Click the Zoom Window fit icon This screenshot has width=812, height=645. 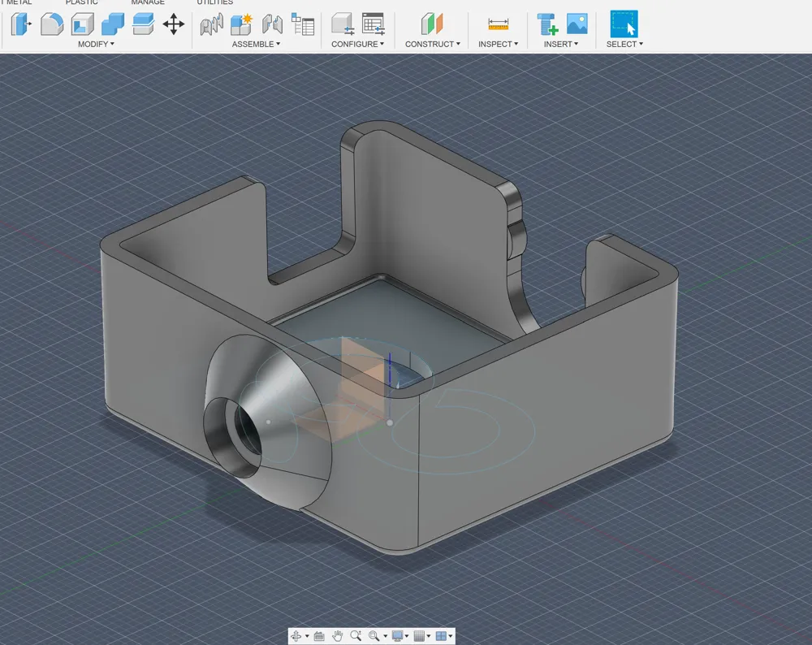[x=374, y=636]
